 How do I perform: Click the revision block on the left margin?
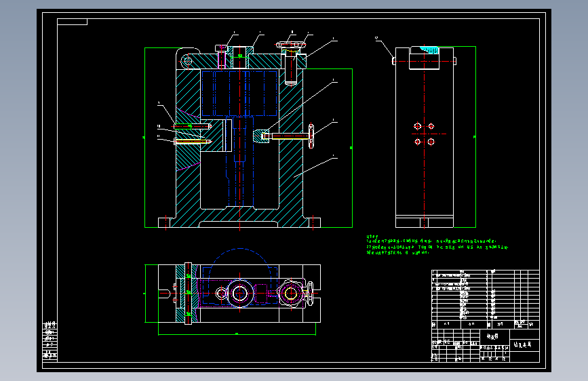50,341
